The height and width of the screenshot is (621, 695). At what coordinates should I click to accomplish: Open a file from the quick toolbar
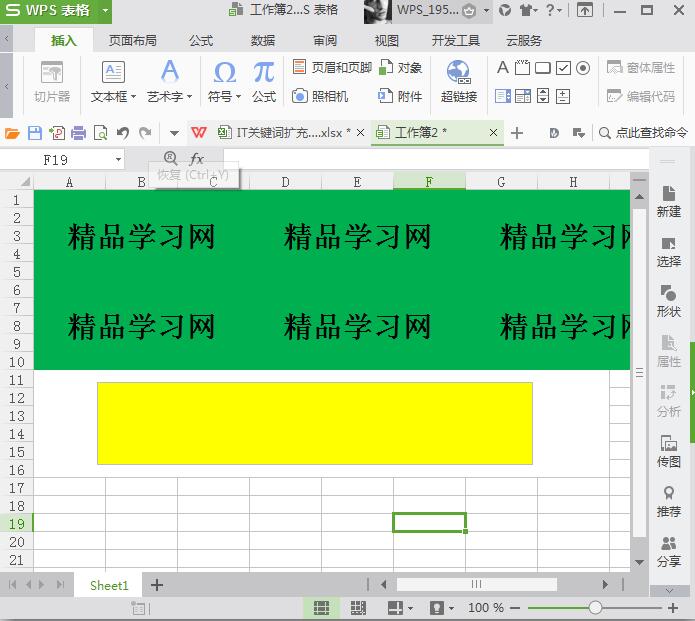click(12, 133)
